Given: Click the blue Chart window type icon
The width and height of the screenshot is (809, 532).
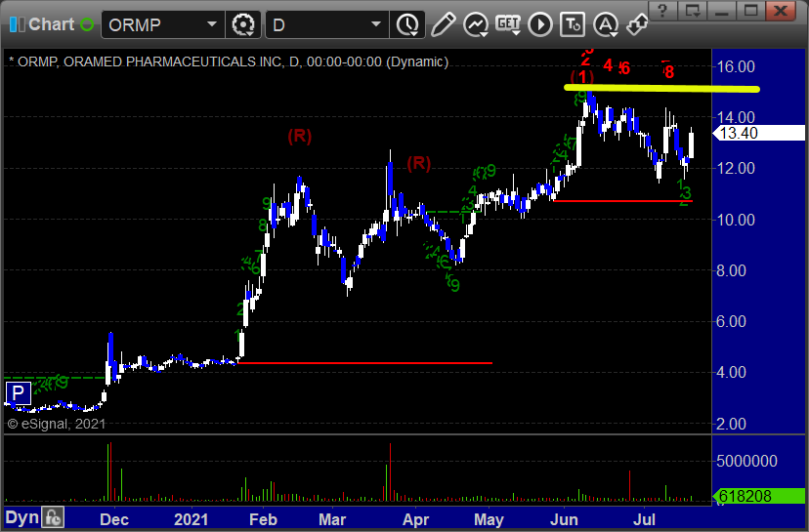Looking at the screenshot, I should click(x=17, y=24).
